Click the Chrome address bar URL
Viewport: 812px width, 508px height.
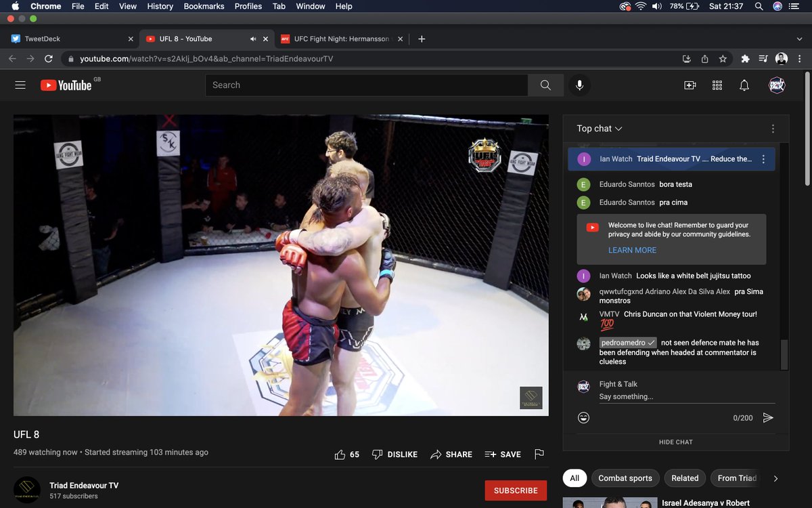pos(206,59)
